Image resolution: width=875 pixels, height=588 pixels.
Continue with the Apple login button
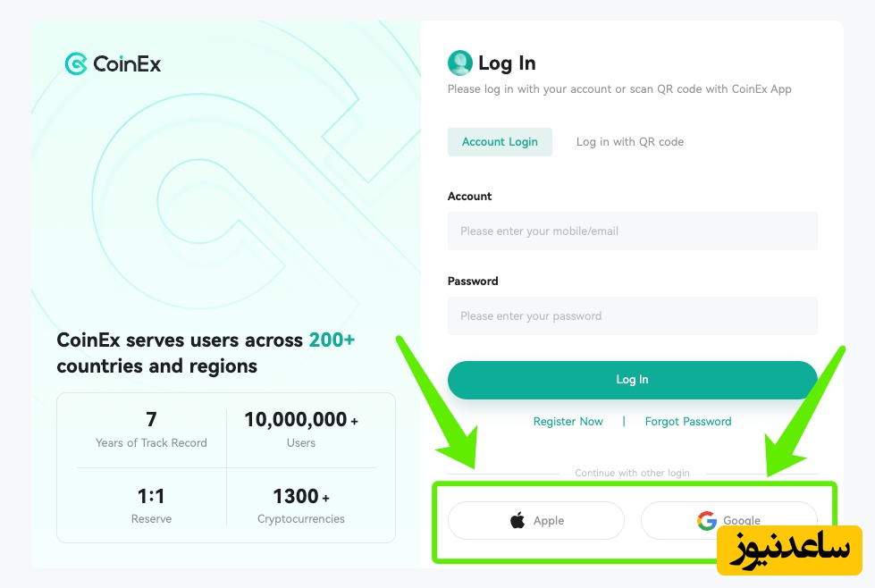535,520
